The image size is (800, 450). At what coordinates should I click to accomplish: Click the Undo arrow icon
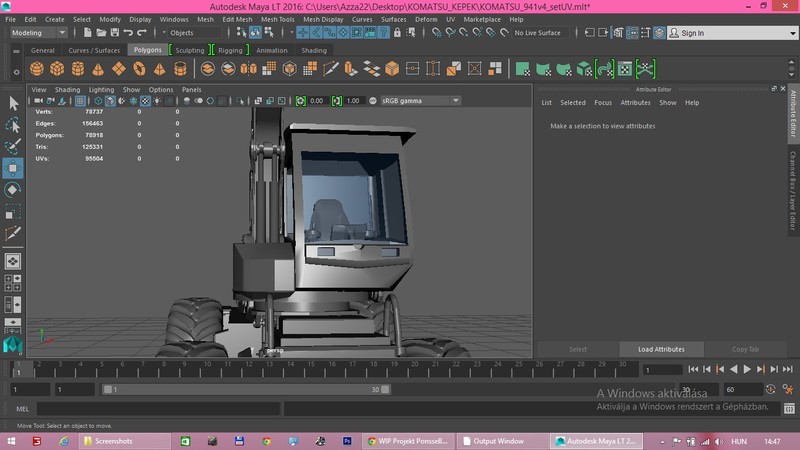point(128,33)
